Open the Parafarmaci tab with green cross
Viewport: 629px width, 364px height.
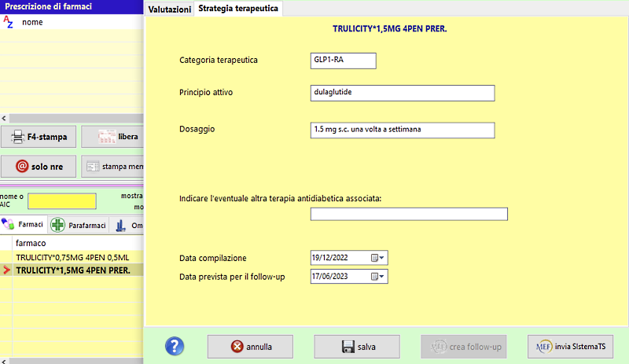pos(77,225)
